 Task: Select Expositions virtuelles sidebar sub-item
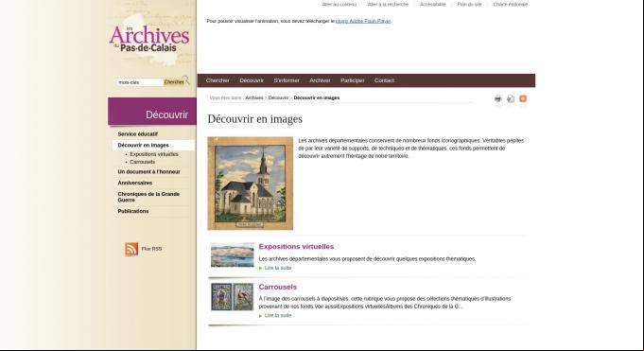(154, 154)
